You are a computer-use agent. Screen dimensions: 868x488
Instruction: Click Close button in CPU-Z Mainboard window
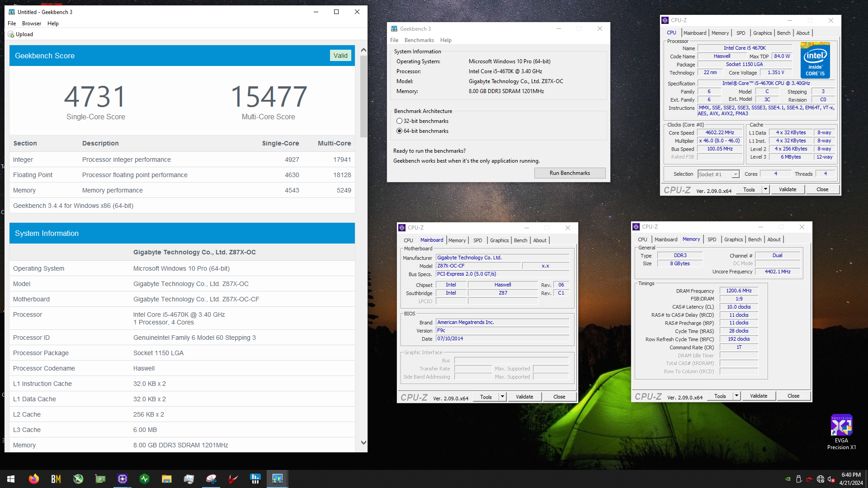pos(559,397)
